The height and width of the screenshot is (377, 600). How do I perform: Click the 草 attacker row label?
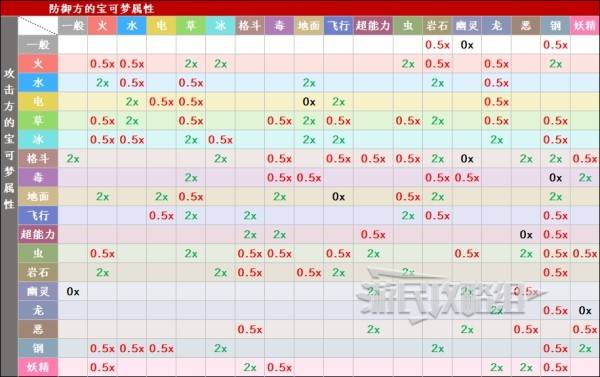pos(38,121)
